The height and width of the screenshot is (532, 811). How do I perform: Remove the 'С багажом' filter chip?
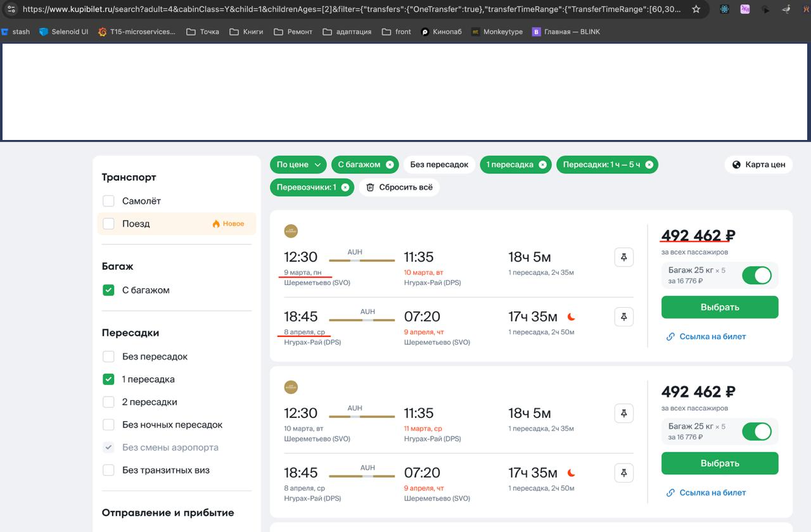(x=390, y=165)
